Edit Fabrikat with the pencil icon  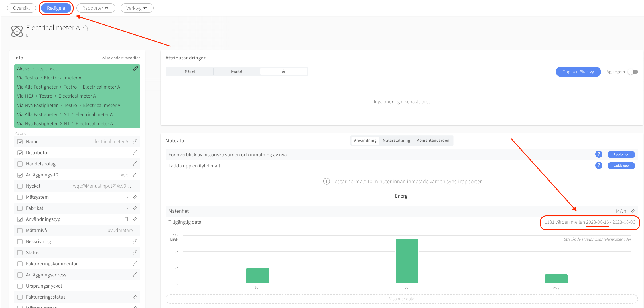[135, 208]
